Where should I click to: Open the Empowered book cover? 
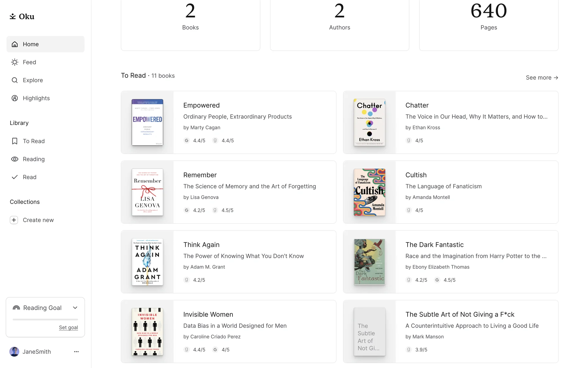pyautogui.click(x=147, y=122)
